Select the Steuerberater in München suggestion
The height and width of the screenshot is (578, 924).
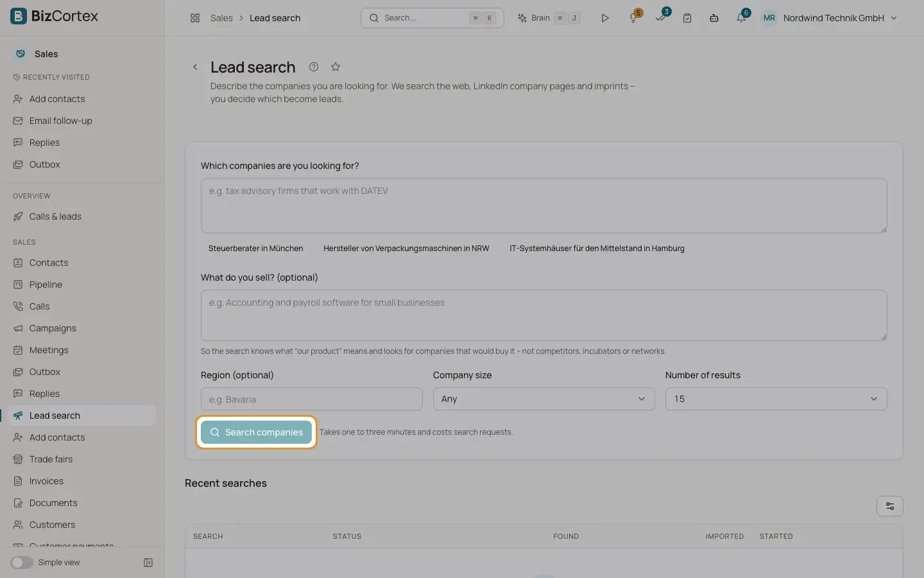(x=255, y=249)
